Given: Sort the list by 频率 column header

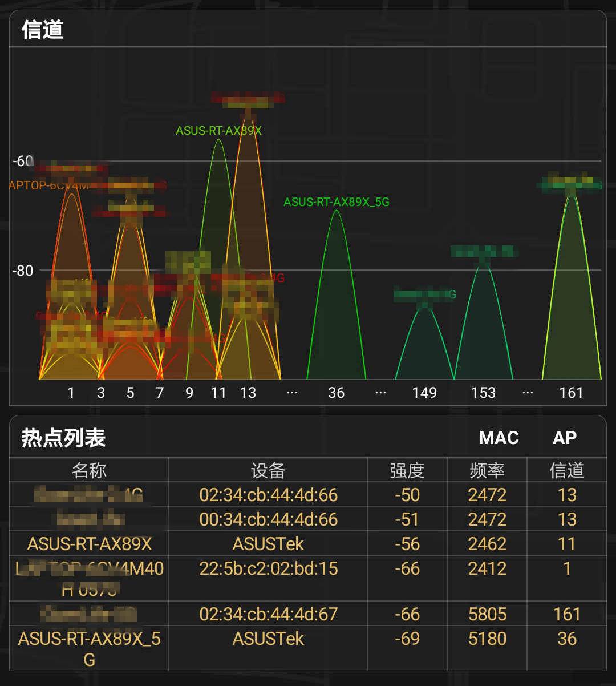Looking at the screenshot, I should click(x=487, y=470).
